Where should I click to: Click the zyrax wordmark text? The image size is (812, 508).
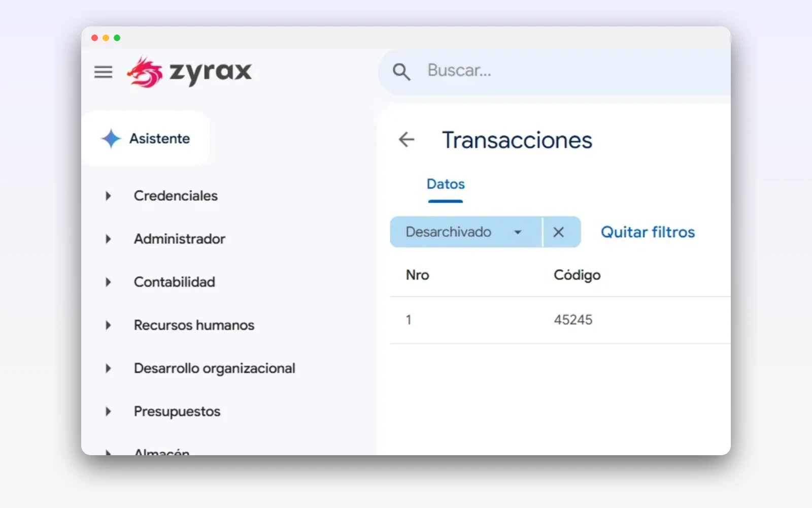(211, 73)
